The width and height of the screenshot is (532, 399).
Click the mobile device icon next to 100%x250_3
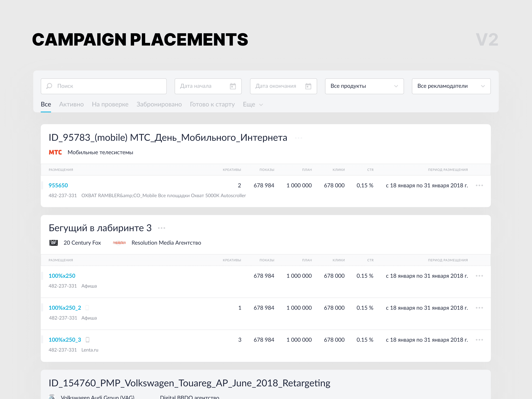click(88, 340)
